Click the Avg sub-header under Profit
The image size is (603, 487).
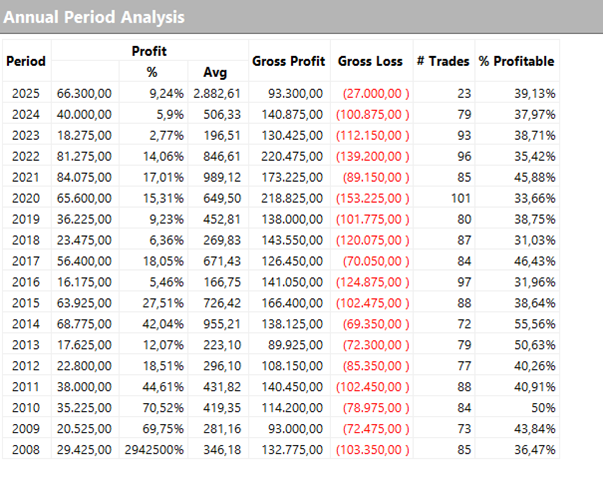(216, 71)
